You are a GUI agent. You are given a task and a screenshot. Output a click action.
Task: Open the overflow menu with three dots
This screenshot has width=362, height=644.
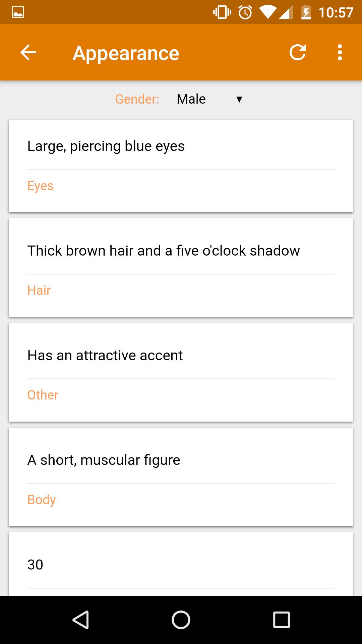coord(340,53)
